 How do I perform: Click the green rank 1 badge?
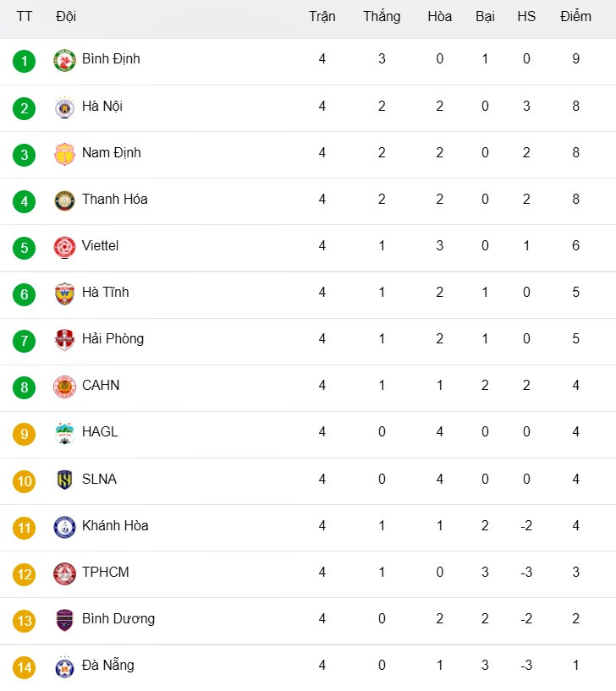coord(25,61)
